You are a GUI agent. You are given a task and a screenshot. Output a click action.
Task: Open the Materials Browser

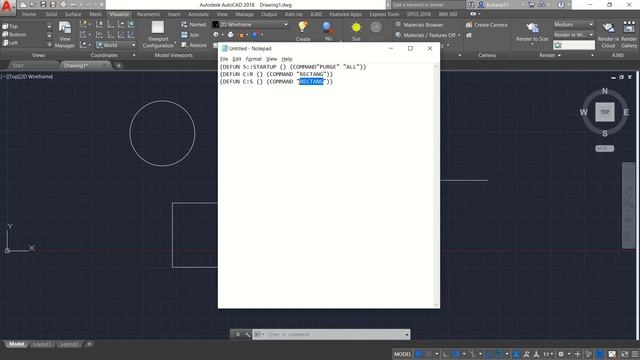pos(419,25)
